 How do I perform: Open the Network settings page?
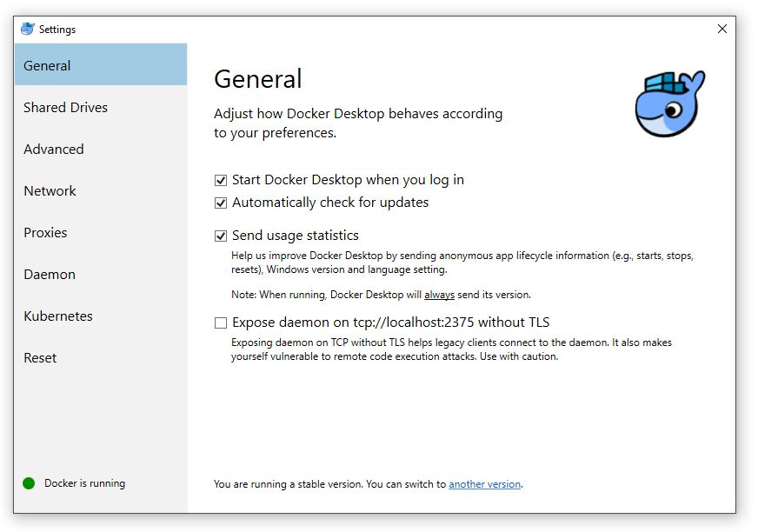coord(101,190)
